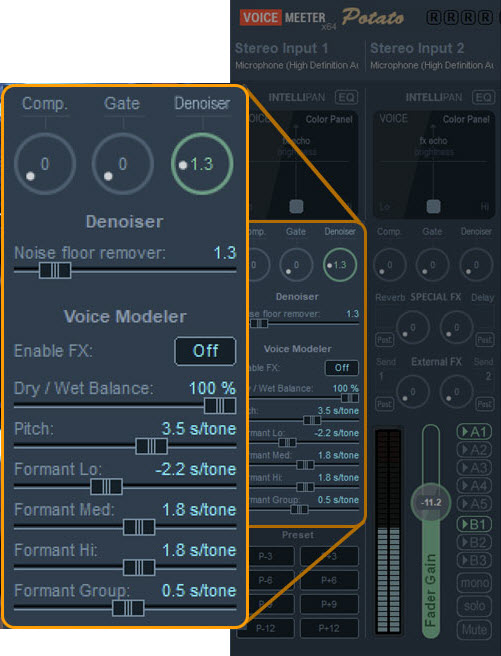Apply the P+6 pitch preset
The image size is (501, 656).
pos(329,580)
